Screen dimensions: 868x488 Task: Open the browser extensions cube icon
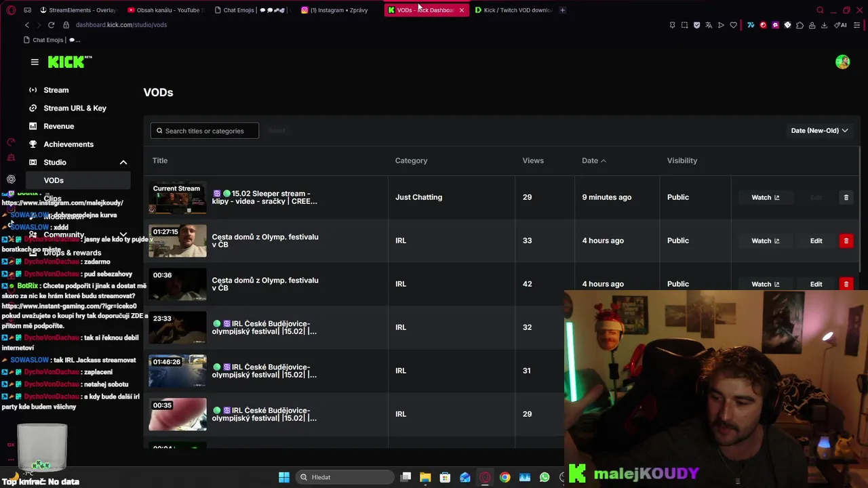[800, 25]
